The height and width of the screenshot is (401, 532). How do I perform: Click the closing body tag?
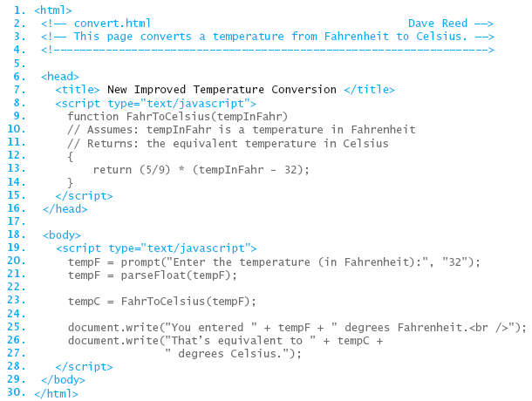63,379
